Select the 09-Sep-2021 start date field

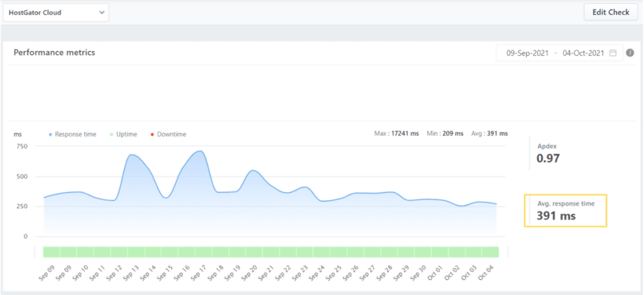click(527, 53)
